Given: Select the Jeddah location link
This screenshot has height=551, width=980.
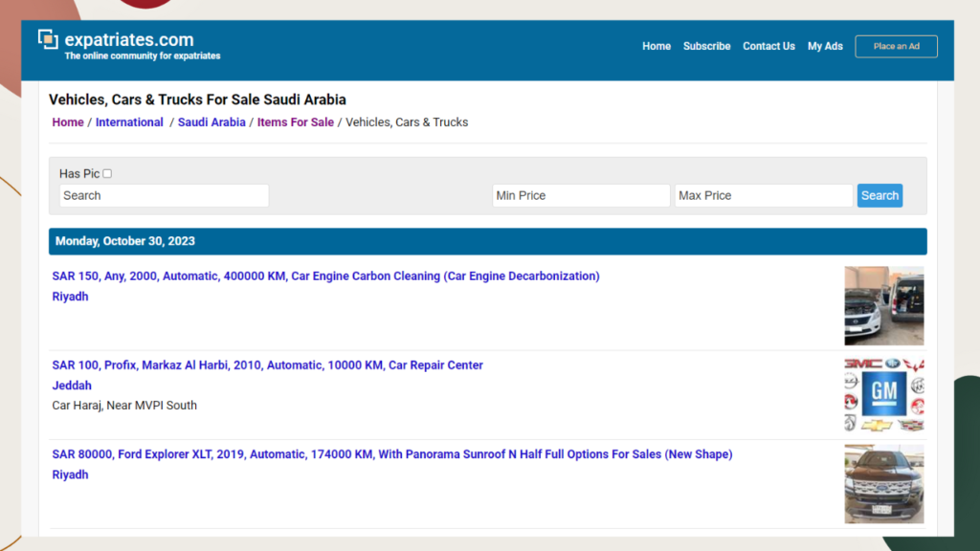Looking at the screenshot, I should [x=72, y=386].
